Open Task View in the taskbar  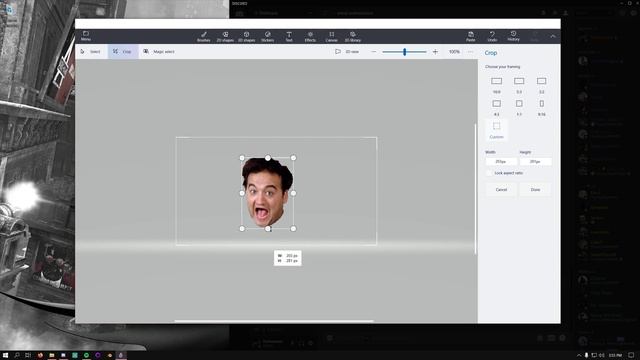pos(28,356)
